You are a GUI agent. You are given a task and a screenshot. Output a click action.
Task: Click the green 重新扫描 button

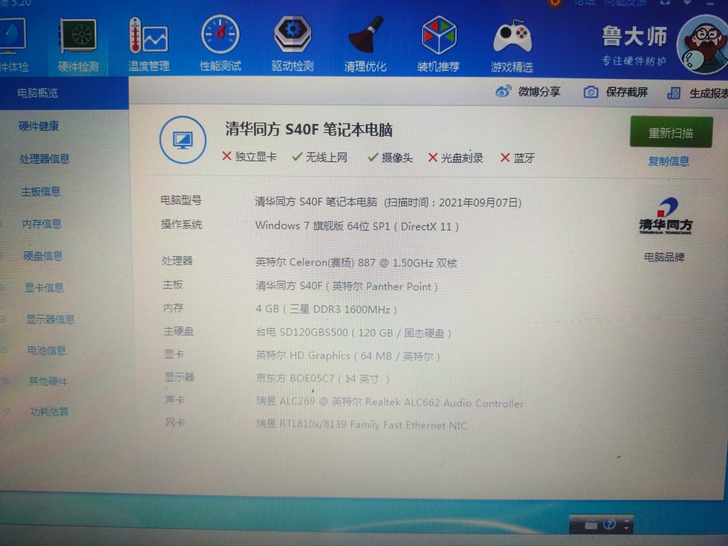[x=671, y=133]
